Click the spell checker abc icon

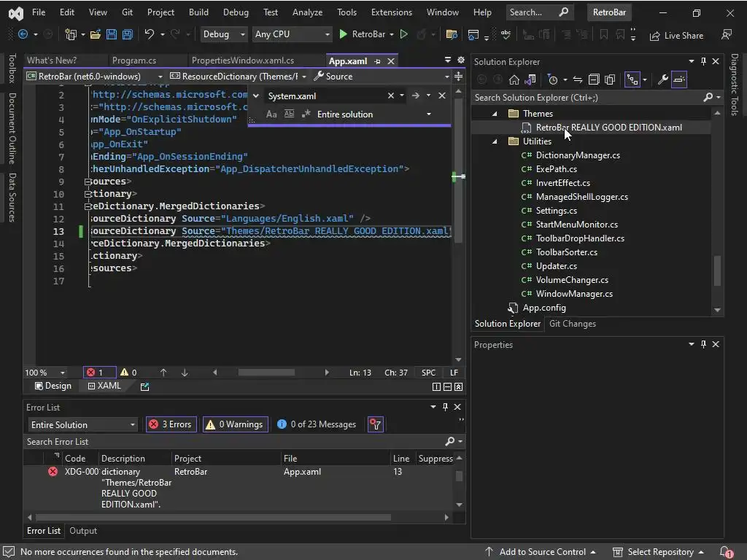point(506,34)
